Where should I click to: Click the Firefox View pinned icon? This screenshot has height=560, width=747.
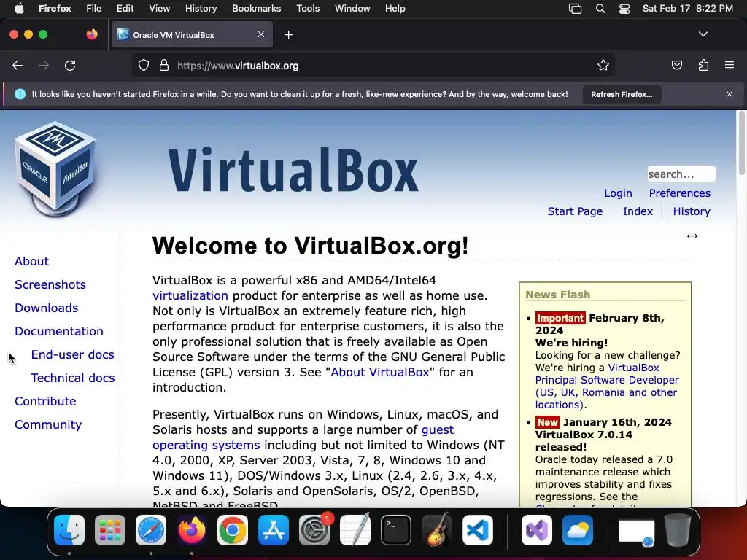(92, 34)
